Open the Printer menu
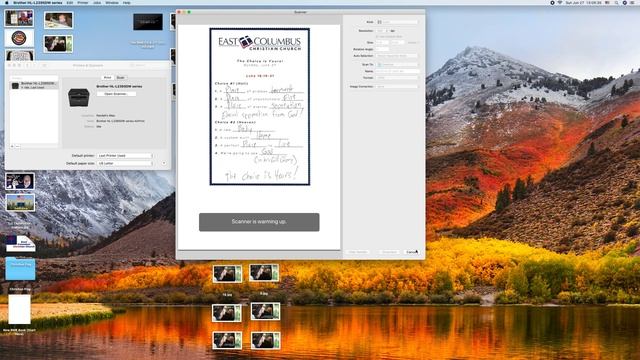Image resolution: width=640 pixels, height=360 pixels. click(x=83, y=2)
